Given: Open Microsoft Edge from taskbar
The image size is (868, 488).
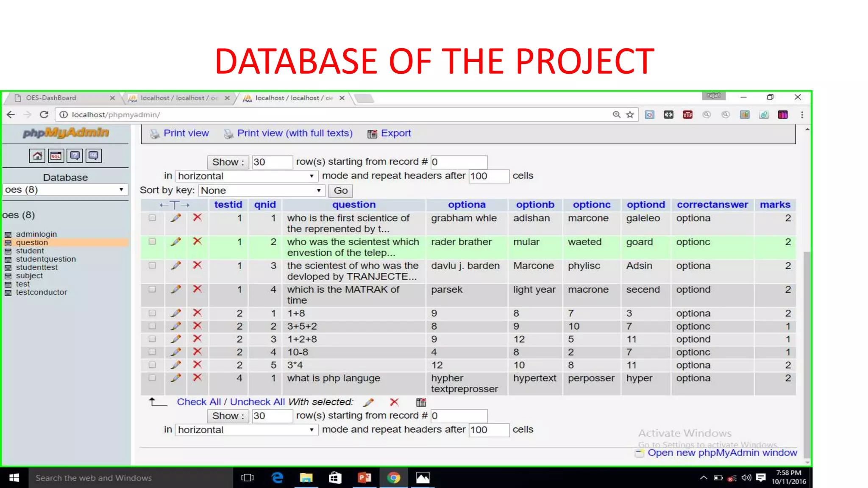Looking at the screenshot, I should tap(277, 478).
